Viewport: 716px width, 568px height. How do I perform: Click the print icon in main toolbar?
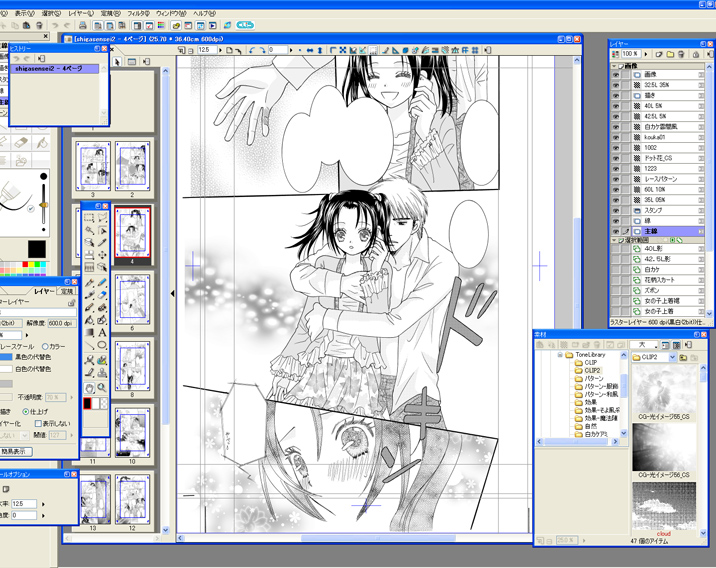tap(83, 25)
